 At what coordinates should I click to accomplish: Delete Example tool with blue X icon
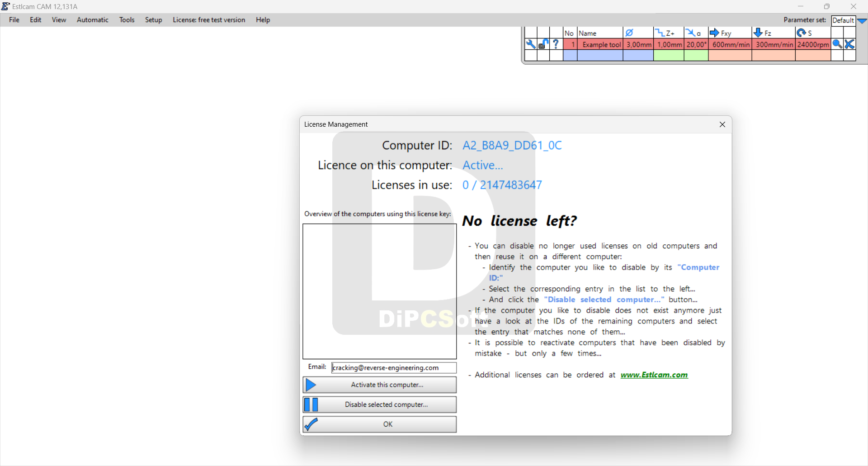pyautogui.click(x=850, y=44)
